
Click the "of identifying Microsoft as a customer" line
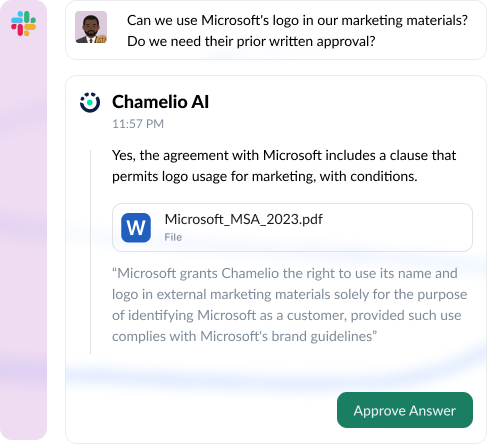tap(287, 315)
